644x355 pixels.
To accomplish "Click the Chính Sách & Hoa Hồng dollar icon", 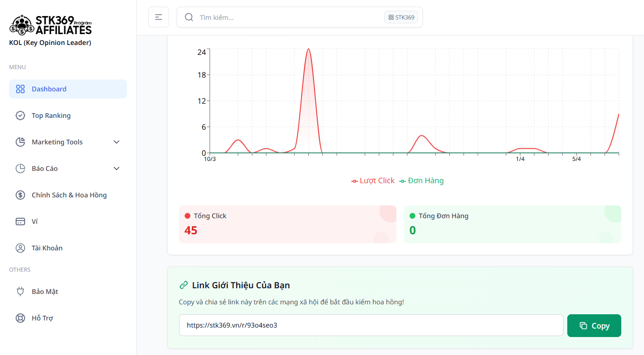I will click(x=20, y=195).
